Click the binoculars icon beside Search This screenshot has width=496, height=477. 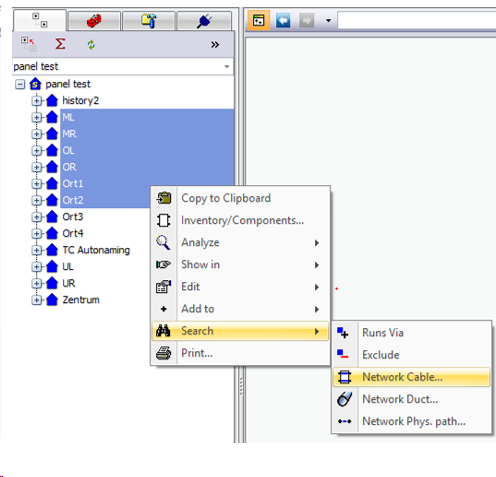pyautogui.click(x=163, y=331)
